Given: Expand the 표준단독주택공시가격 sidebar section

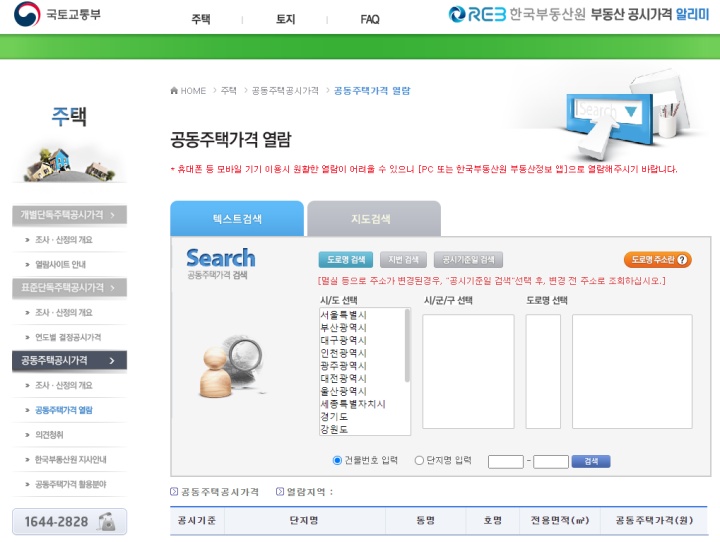Looking at the screenshot, I should (x=69, y=288).
